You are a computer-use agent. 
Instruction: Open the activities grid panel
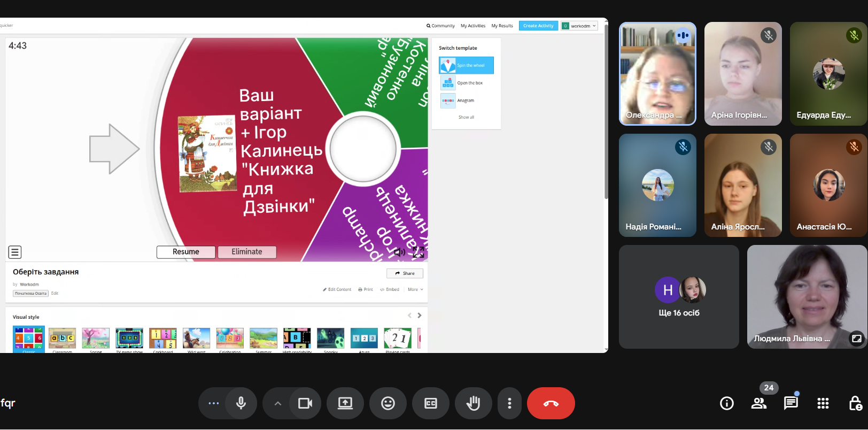(x=823, y=403)
